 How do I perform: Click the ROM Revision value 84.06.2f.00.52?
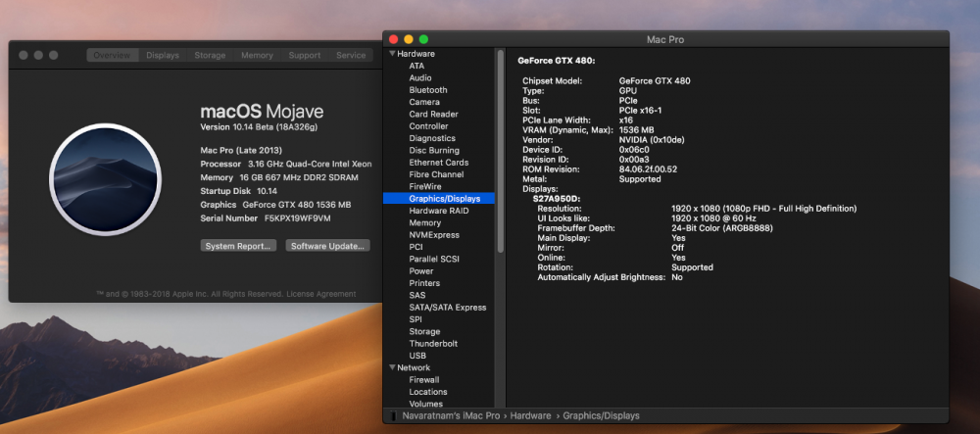coord(648,169)
